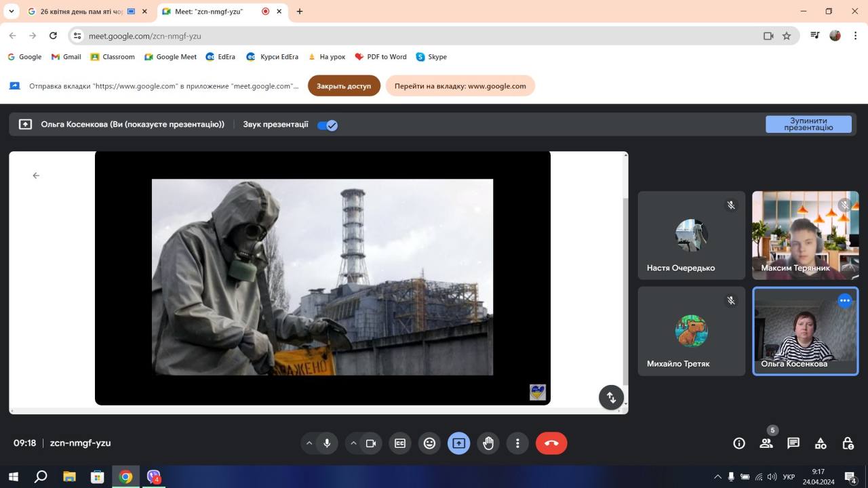Open the emoji reactions panel
Image resolution: width=868 pixels, height=488 pixels.
coord(429,443)
